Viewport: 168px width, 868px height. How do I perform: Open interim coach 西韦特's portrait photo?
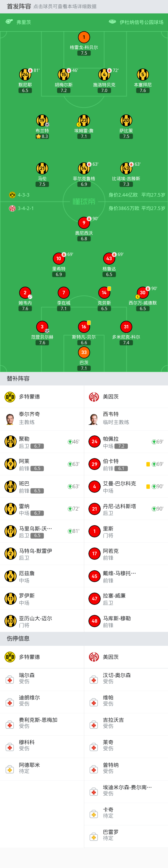point(94,419)
